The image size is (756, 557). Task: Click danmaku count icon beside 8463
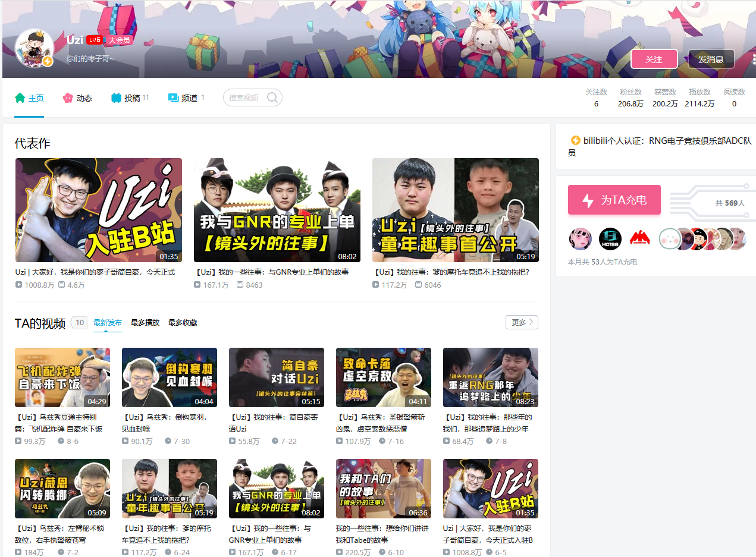pos(240,285)
